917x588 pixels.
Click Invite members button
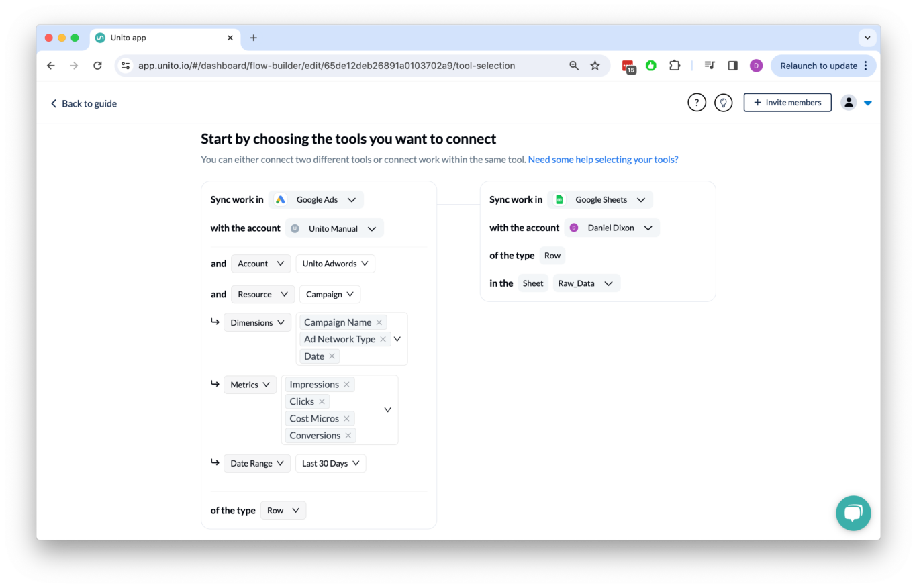pos(787,103)
